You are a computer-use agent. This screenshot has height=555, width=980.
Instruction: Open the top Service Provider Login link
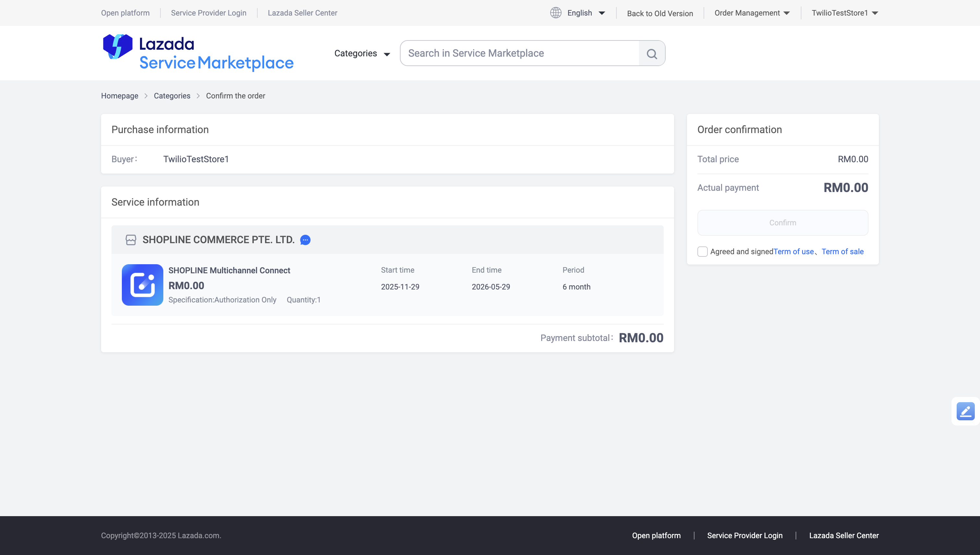point(209,13)
